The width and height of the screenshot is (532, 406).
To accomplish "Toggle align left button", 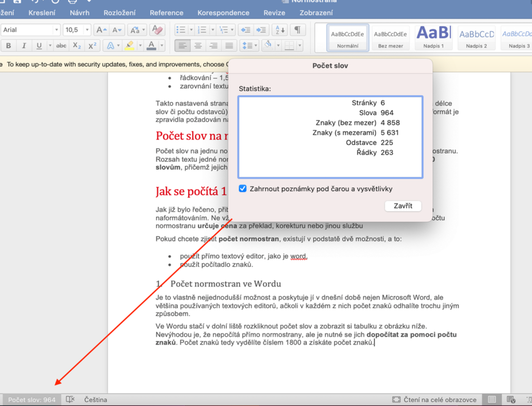I will 182,46.
